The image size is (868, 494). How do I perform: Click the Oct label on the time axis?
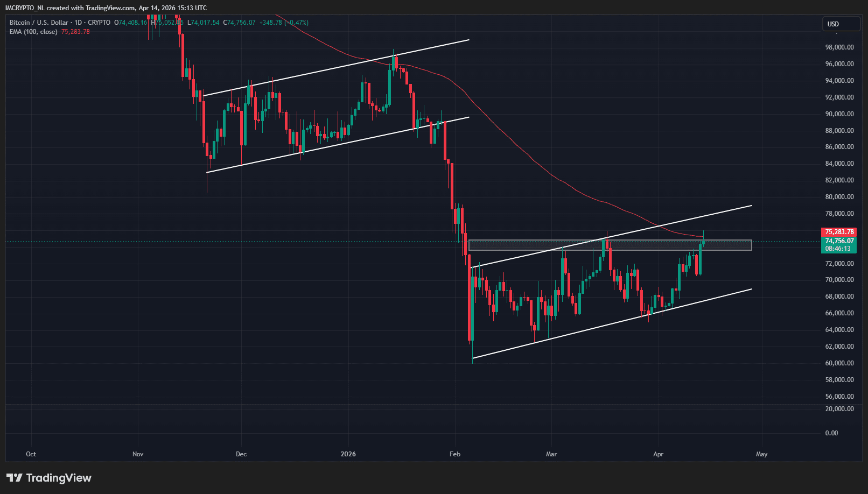31,454
